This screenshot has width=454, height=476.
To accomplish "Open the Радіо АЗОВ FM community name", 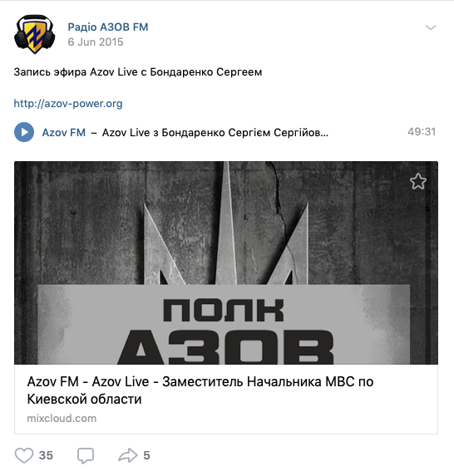I will coord(108,27).
